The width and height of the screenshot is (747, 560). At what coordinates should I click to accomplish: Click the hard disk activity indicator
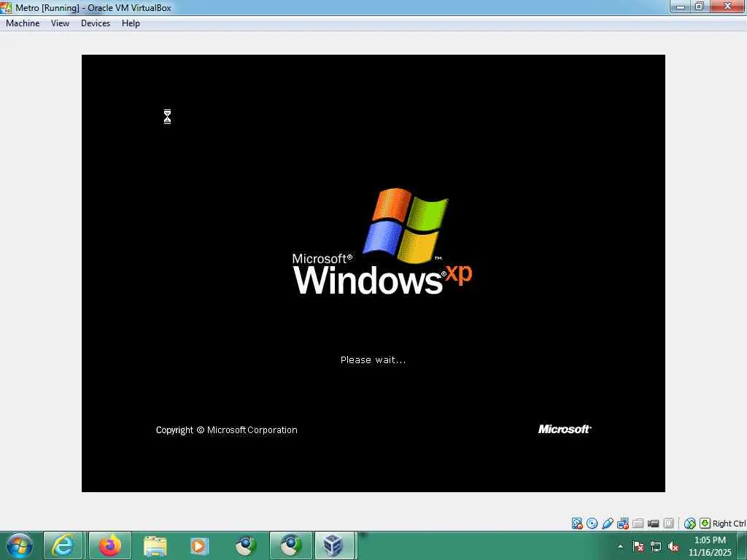[577, 524]
